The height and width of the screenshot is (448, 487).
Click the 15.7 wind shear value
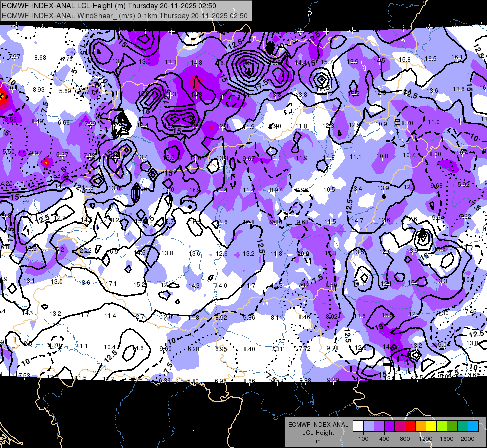327,62
